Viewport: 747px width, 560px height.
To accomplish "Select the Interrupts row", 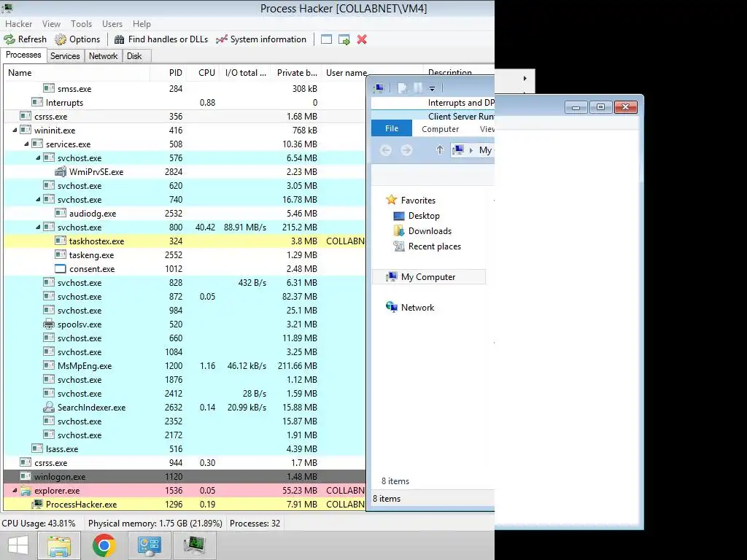I will pyautogui.click(x=185, y=102).
